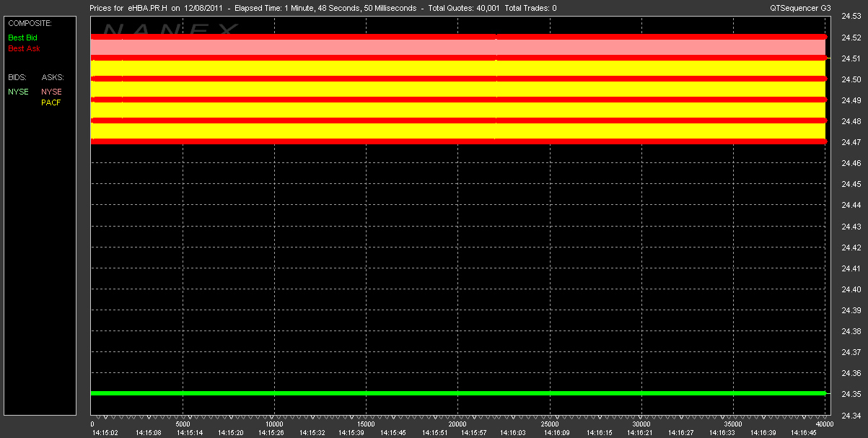This screenshot has width=868, height=438.
Task: Select red NYSE under ASKS
Action: pos(51,92)
